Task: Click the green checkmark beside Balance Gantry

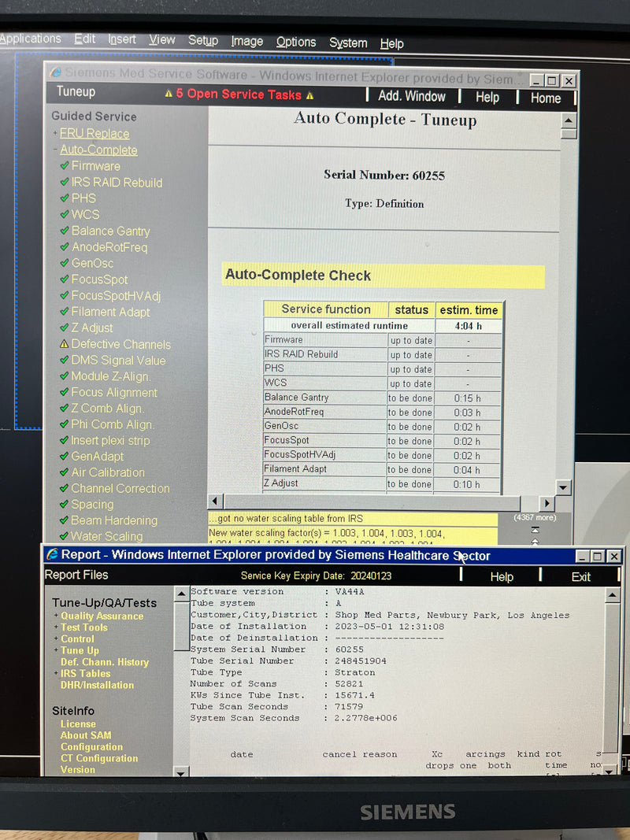Action: click(65, 231)
